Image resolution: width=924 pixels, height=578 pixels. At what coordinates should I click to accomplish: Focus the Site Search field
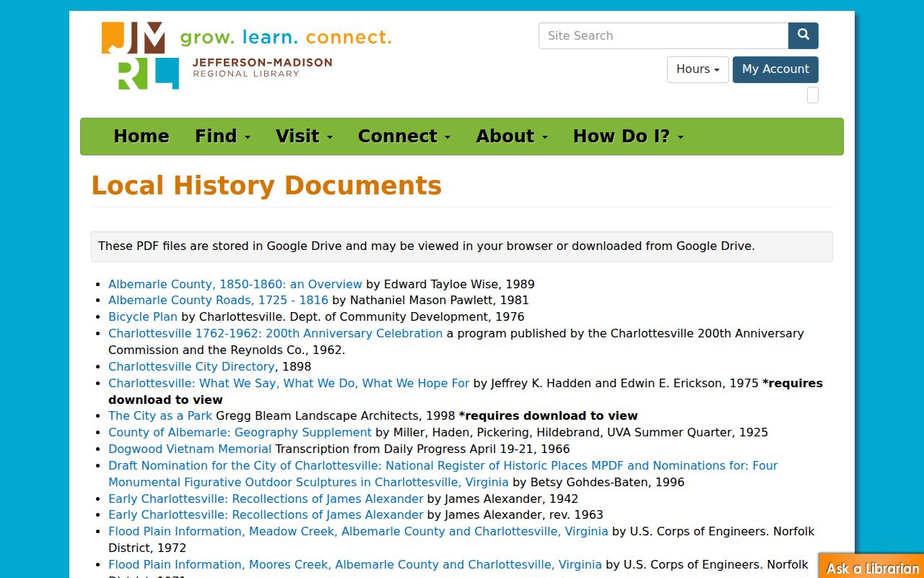click(x=663, y=35)
